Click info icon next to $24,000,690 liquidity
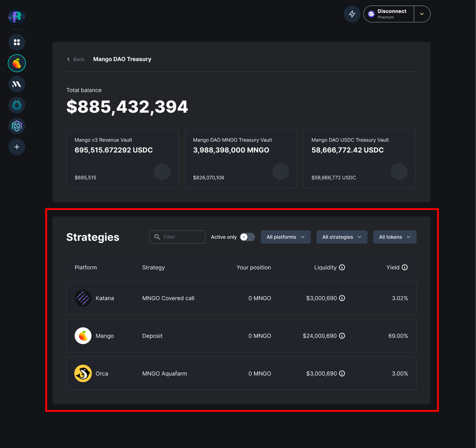This screenshot has width=476, height=448. (342, 336)
